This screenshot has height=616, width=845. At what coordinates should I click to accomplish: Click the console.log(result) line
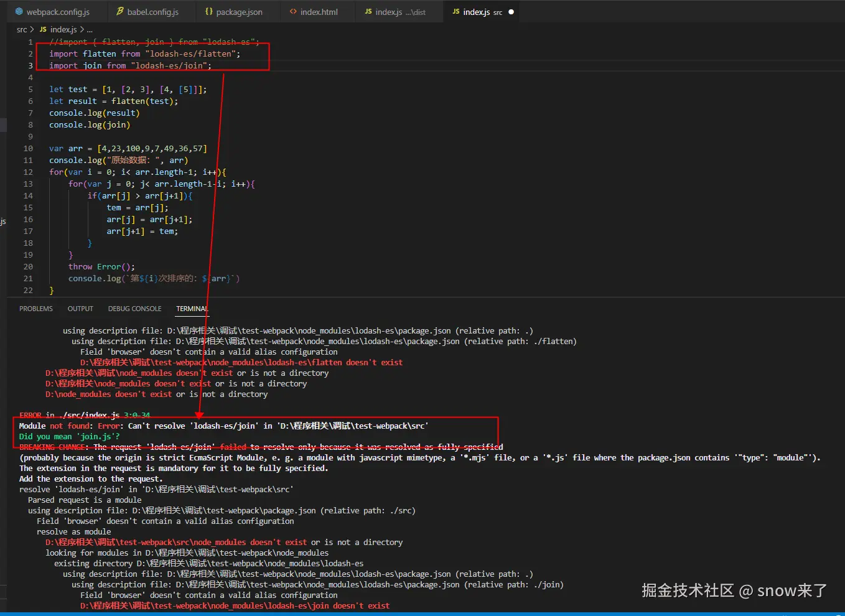click(94, 113)
